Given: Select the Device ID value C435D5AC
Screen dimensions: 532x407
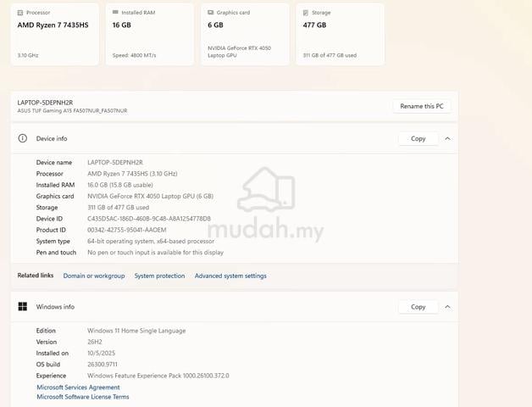Looking at the screenshot, I should 149,219.
